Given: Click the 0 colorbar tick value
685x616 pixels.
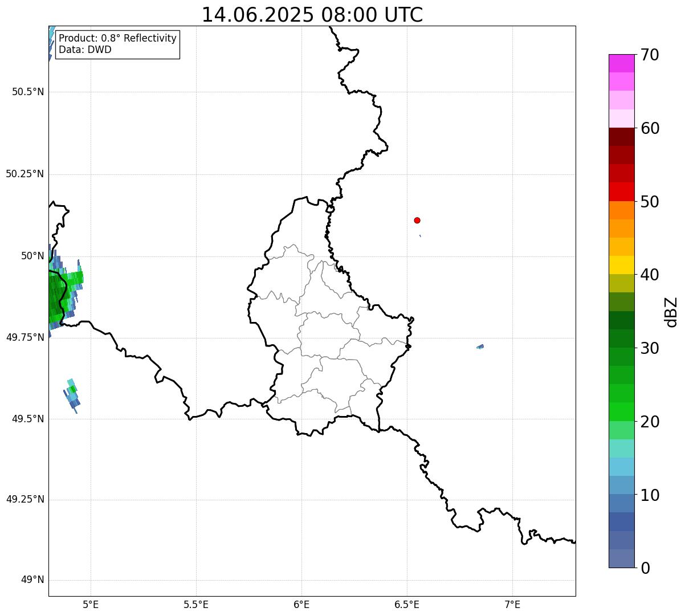Looking at the screenshot, I should click(x=646, y=568).
